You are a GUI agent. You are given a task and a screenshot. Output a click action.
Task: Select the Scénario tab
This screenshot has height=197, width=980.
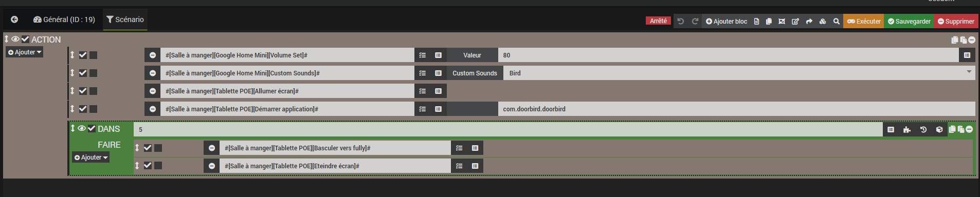[x=125, y=19]
